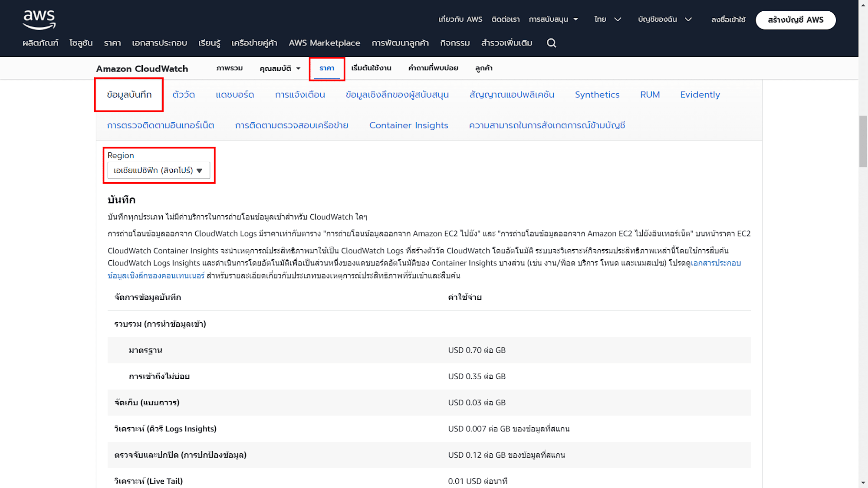Open the กิจกรรม menu
Image resolution: width=868 pixels, height=488 pixels.
(x=455, y=43)
